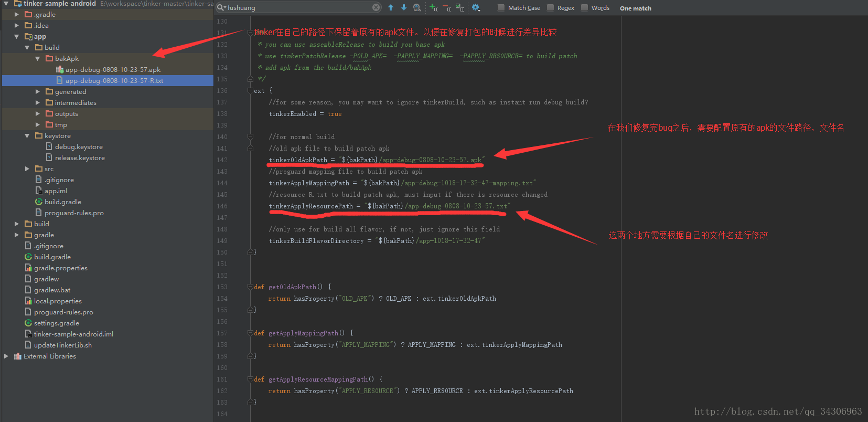Click the One match status label
Screen dimensions: 868x422
click(x=636, y=8)
